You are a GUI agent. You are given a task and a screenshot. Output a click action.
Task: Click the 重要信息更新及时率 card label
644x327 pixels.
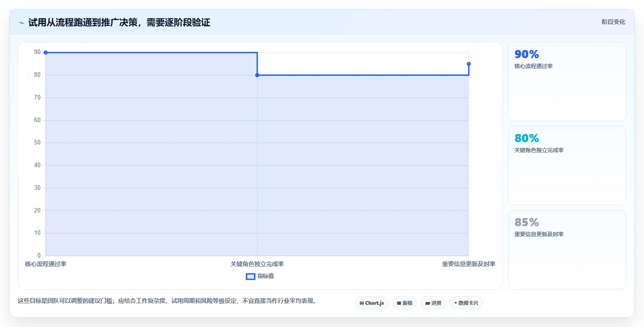pyautogui.click(x=539, y=234)
